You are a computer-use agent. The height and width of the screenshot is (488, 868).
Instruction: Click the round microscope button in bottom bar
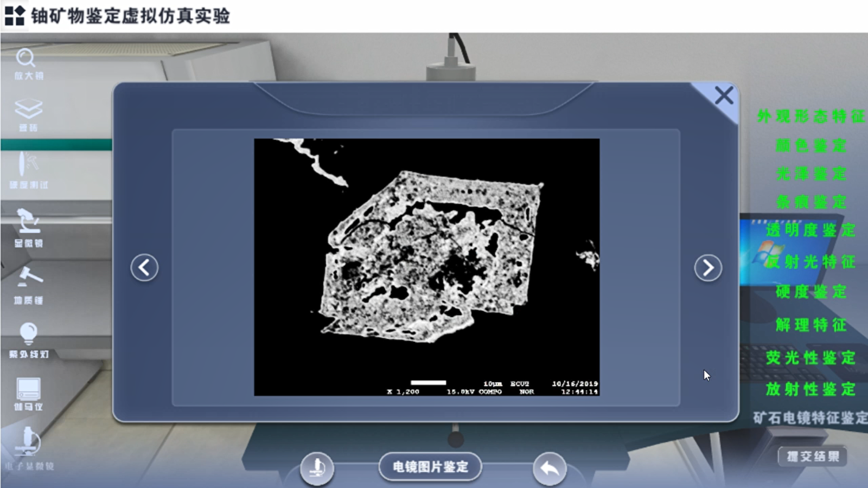click(x=317, y=467)
